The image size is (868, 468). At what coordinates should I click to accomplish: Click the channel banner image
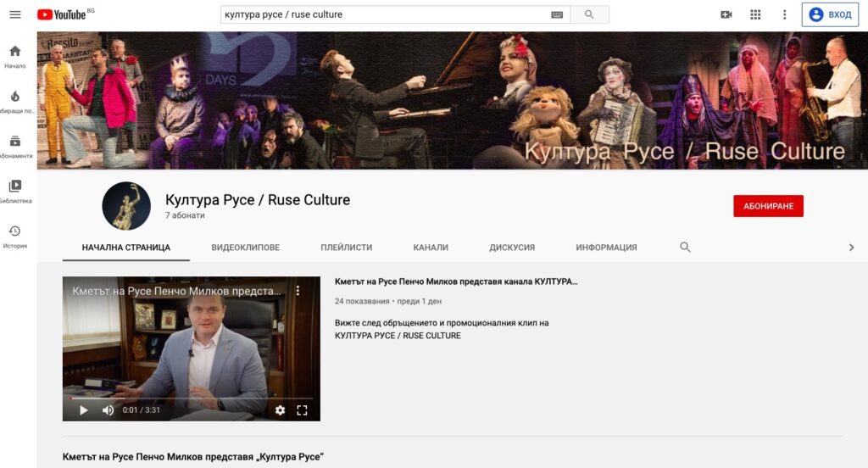pyautogui.click(x=453, y=100)
